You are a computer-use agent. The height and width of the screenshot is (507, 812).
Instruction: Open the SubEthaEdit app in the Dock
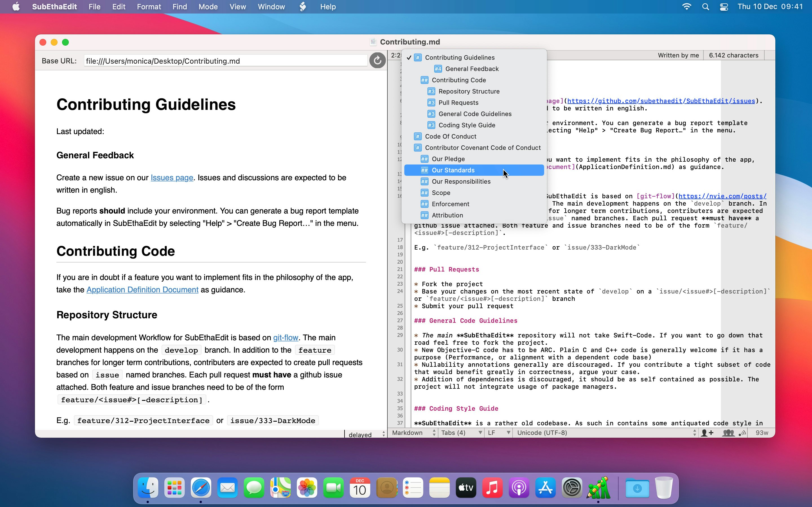pyautogui.click(x=598, y=488)
